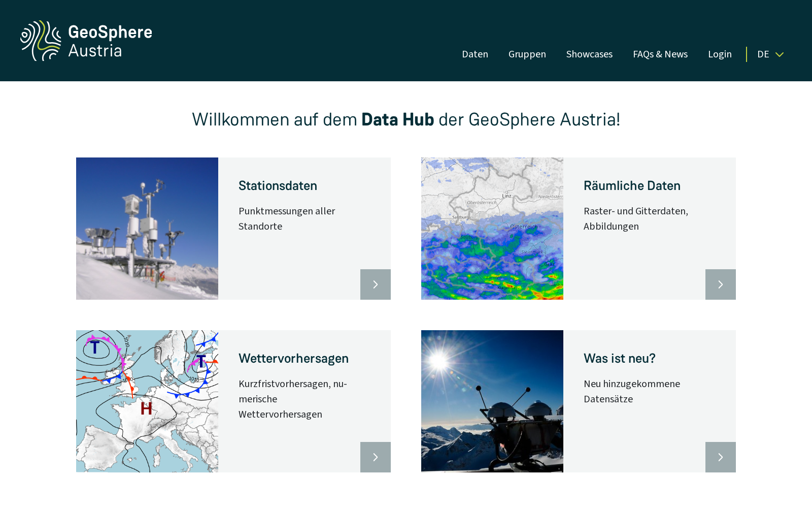Click the text Raster- und Gitterdaten, Abbildungen
Screen dimensions: 812x508
pyautogui.click(x=636, y=218)
